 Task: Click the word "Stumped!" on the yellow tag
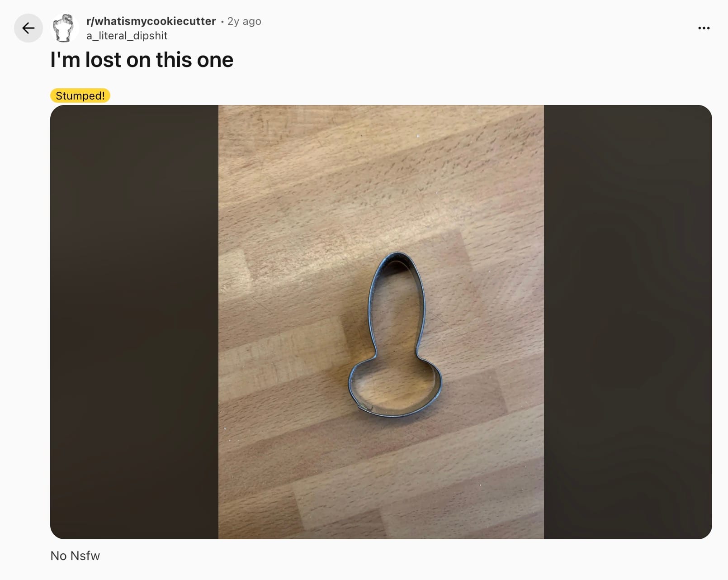(80, 95)
